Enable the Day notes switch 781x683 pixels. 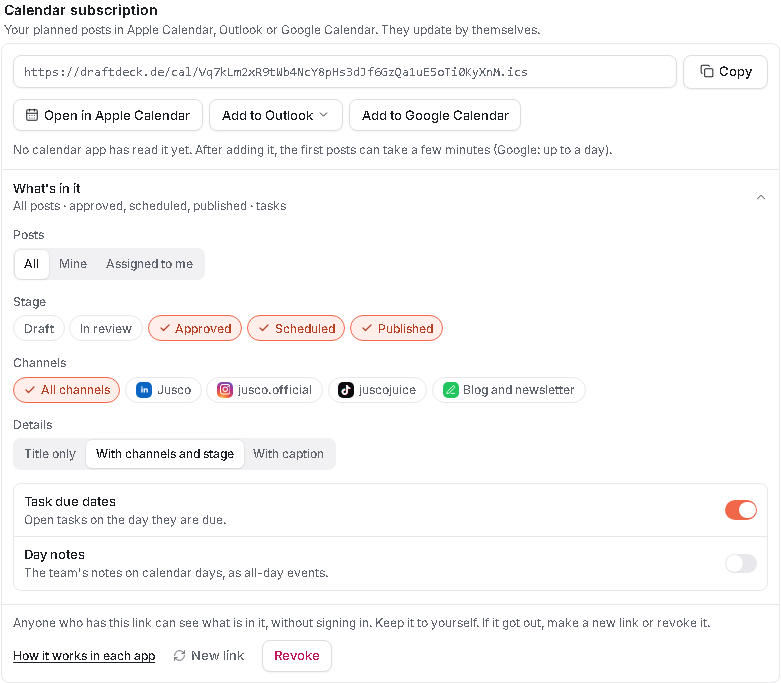pyautogui.click(x=741, y=563)
